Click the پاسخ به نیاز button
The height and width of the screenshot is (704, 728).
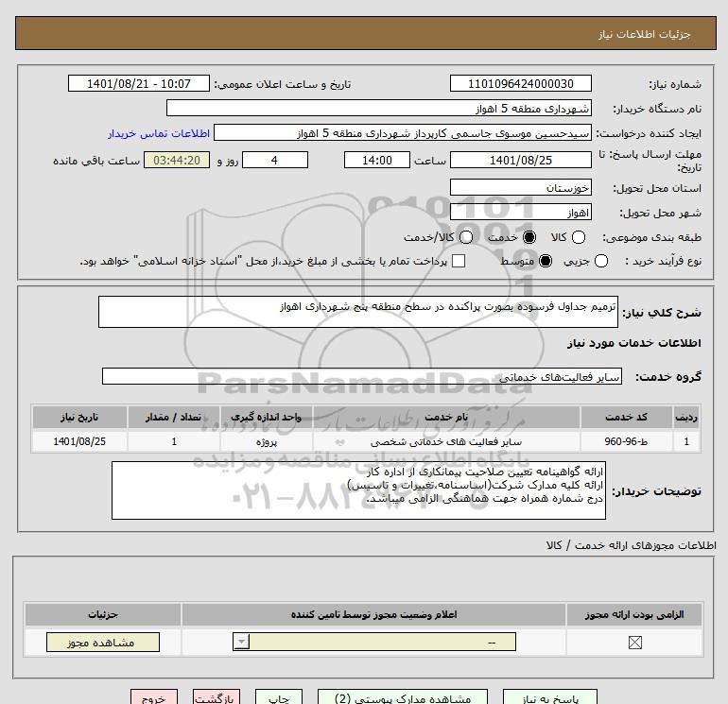click(x=550, y=697)
